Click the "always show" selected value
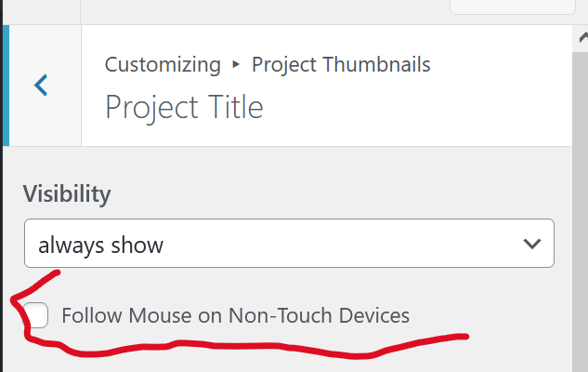The image size is (588, 372). 101,246
